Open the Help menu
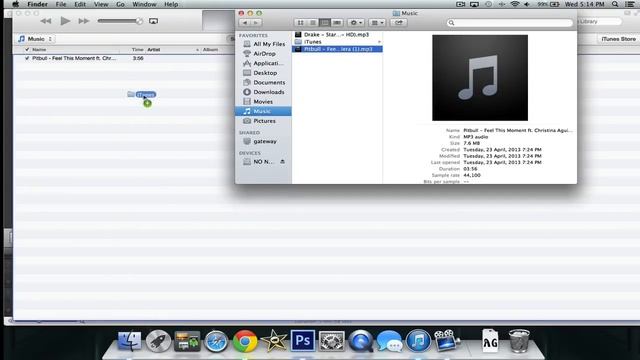 [x=171, y=4]
